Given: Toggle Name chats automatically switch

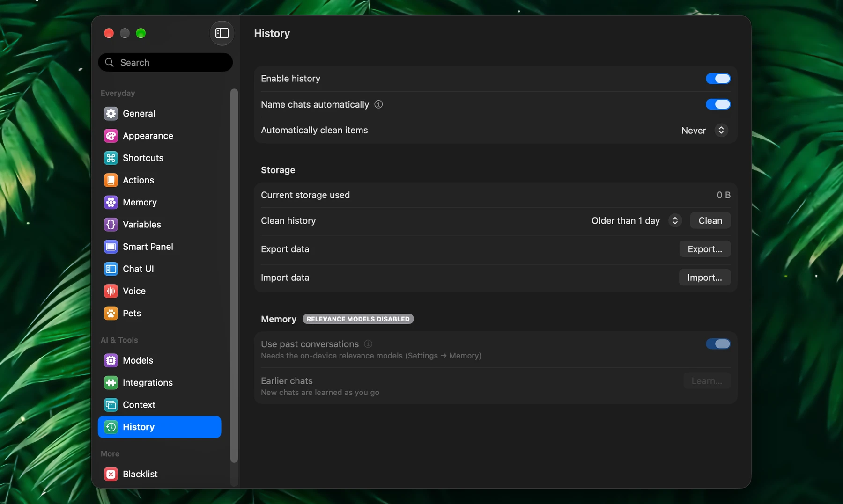Looking at the screenshot, I should point(718,104).
